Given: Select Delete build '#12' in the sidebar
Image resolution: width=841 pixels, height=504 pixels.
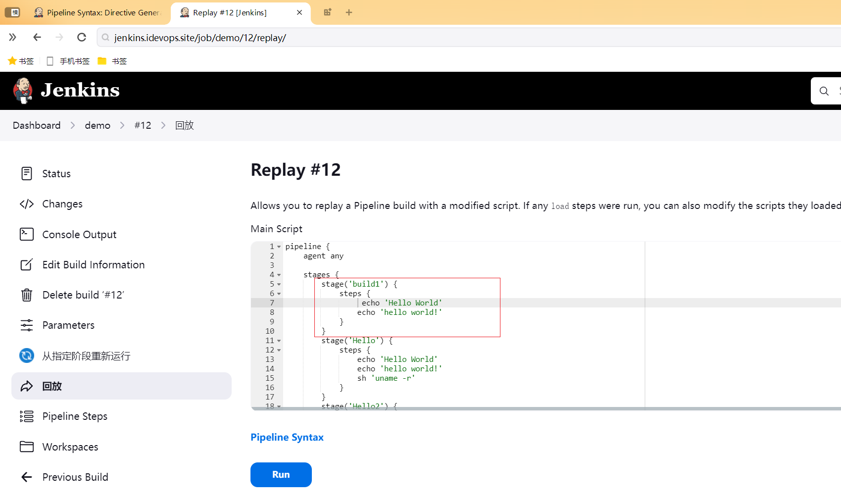Looking at the screenshot, I should [121, 295].
